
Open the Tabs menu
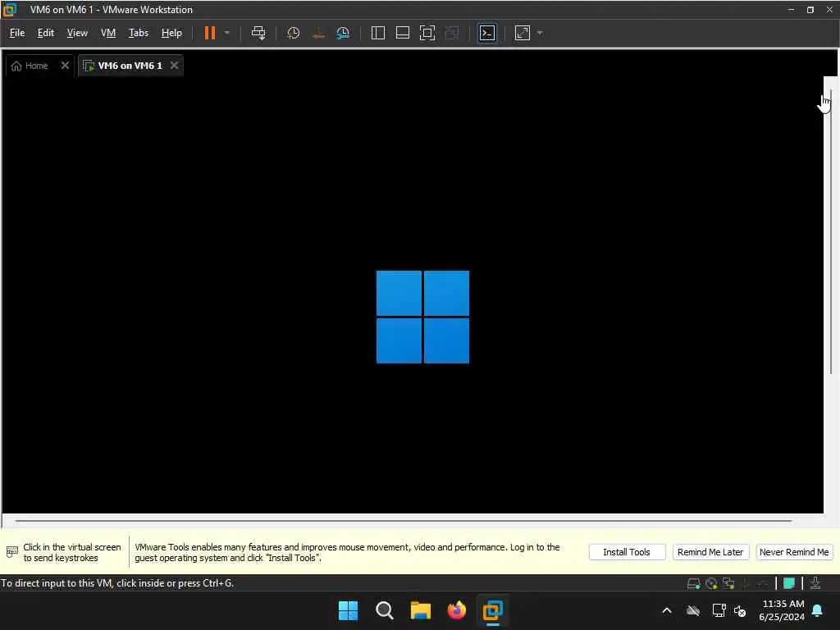138,33
